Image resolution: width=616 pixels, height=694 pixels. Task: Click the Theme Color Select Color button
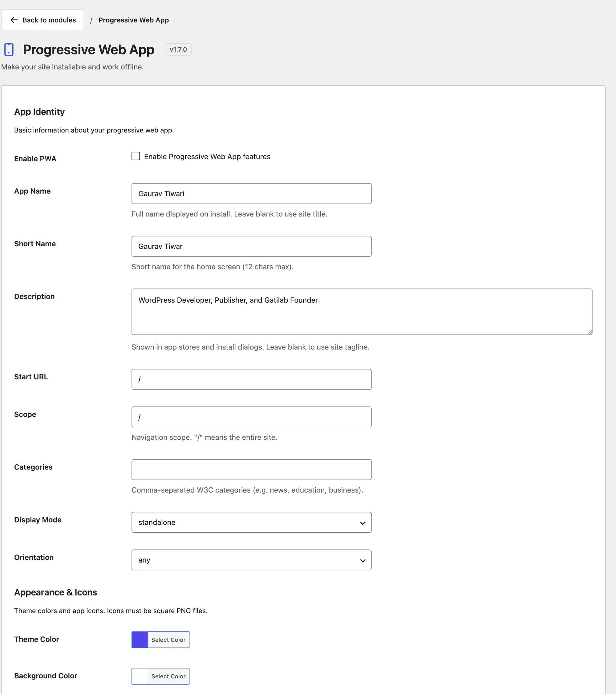point(168,640)
